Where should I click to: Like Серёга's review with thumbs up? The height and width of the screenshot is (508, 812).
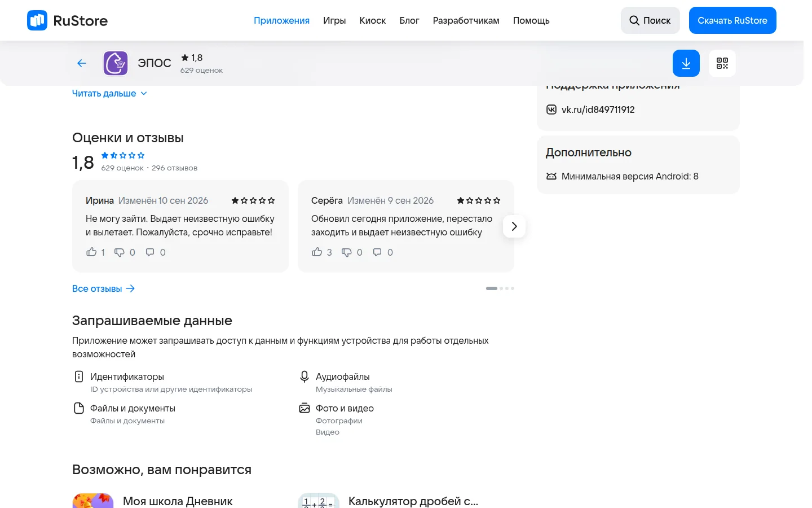317,252
